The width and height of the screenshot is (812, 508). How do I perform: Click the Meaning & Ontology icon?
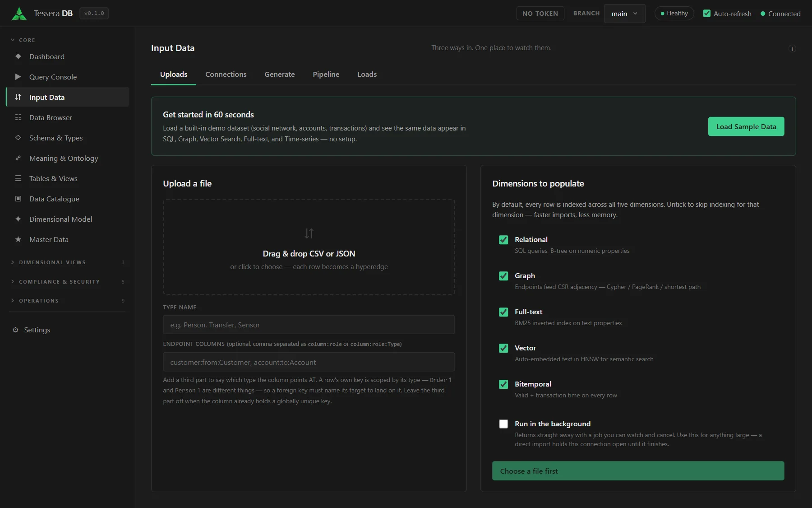pos(18,158)
